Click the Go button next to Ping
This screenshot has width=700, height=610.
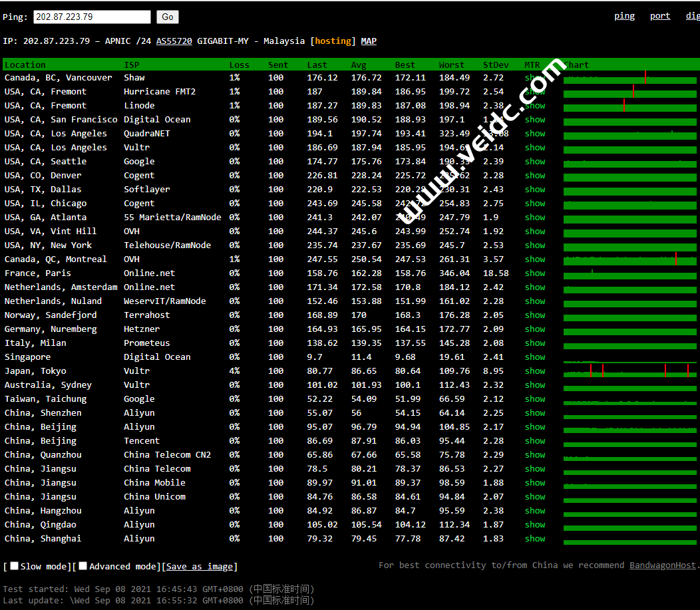coord(168,17)
